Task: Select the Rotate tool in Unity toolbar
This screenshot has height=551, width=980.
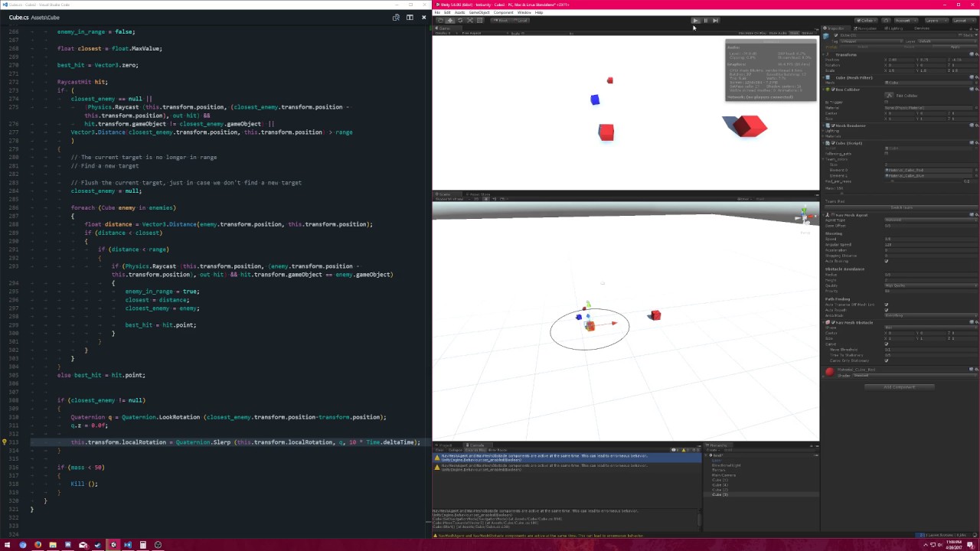Action: [460, 21]
